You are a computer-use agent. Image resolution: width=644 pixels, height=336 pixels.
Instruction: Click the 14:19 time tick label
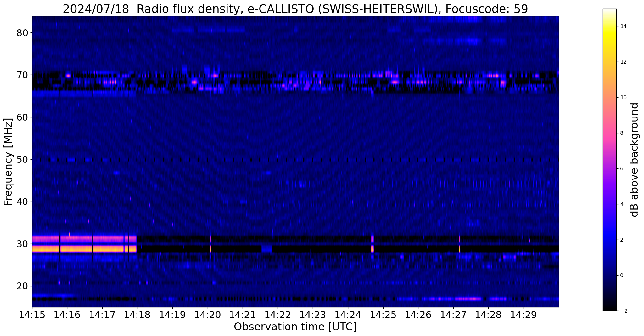pyautogui.click(x=172, y=315)
